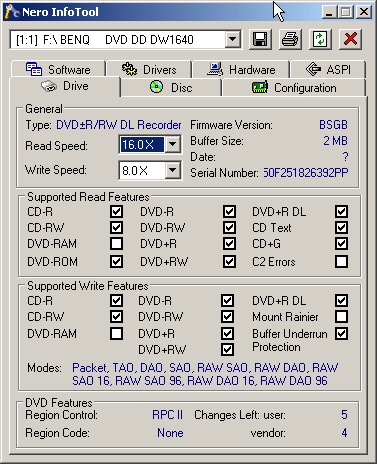377x464 pixels.
Task: Click the firmware version value BSGB
Action: coord(333,125)
